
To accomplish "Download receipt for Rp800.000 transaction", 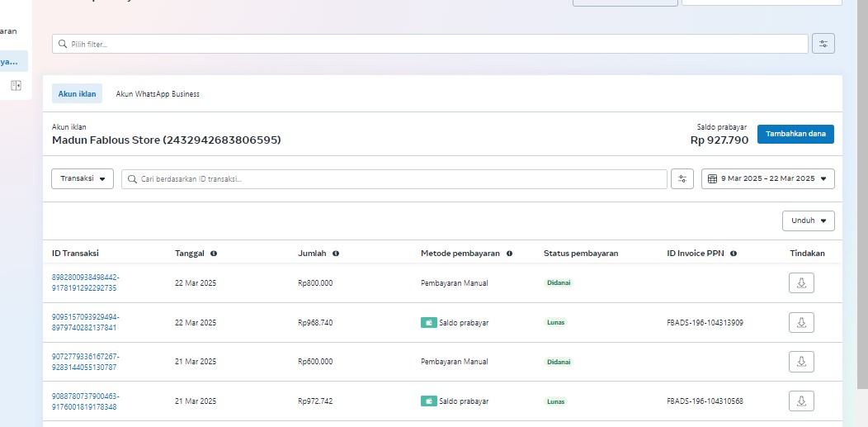I will [800, 282].
